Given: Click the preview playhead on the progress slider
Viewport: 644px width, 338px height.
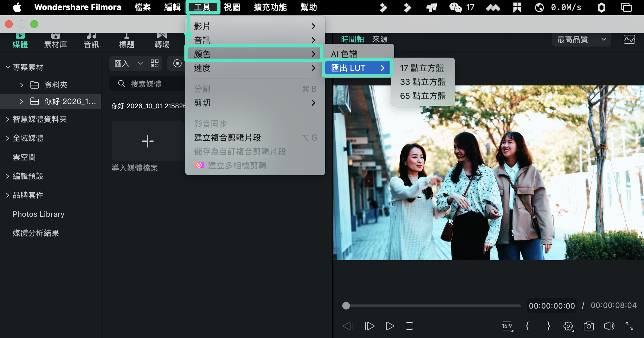Looking at the screenshot, I should pos(346,305).
